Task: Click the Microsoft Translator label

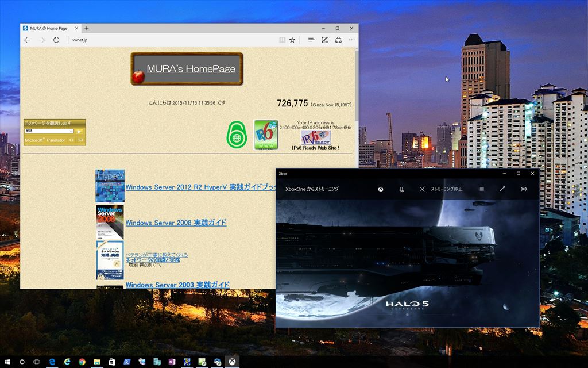Action: [45, 140]
